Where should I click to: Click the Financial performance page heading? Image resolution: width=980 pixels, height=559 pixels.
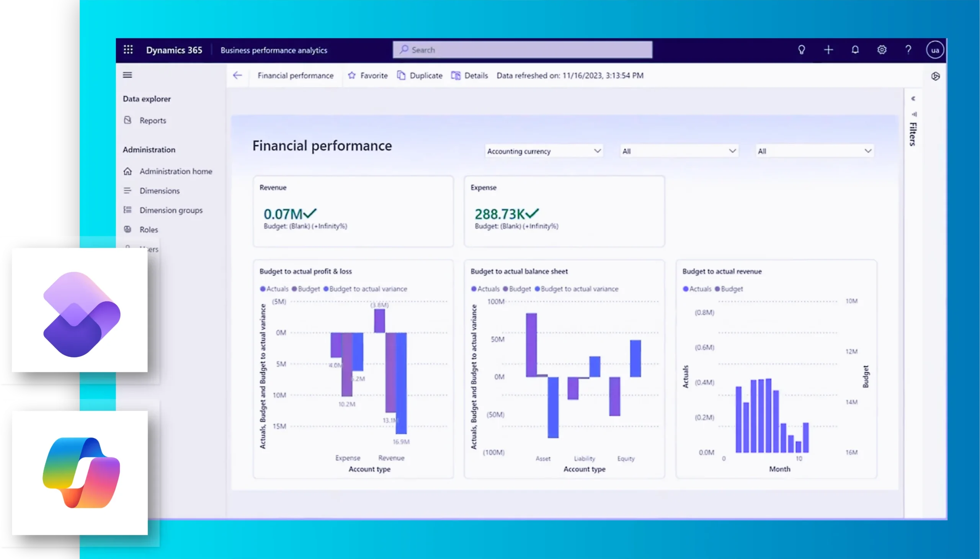(x=322, y=146)
